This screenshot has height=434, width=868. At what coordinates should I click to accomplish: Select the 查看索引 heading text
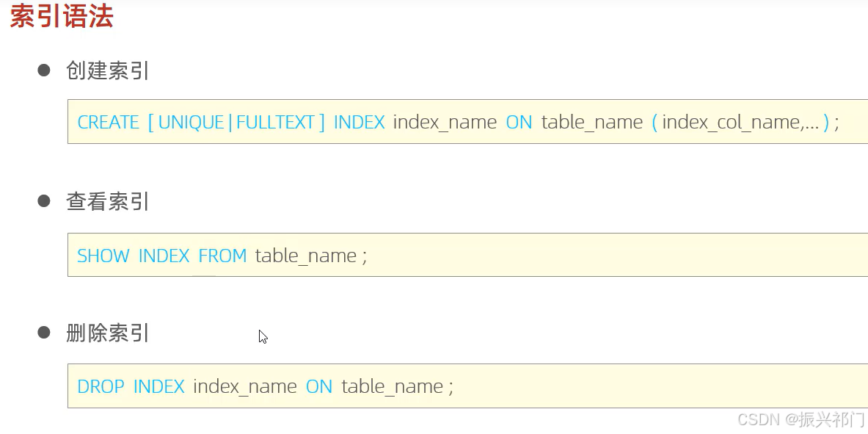point(107,201)
